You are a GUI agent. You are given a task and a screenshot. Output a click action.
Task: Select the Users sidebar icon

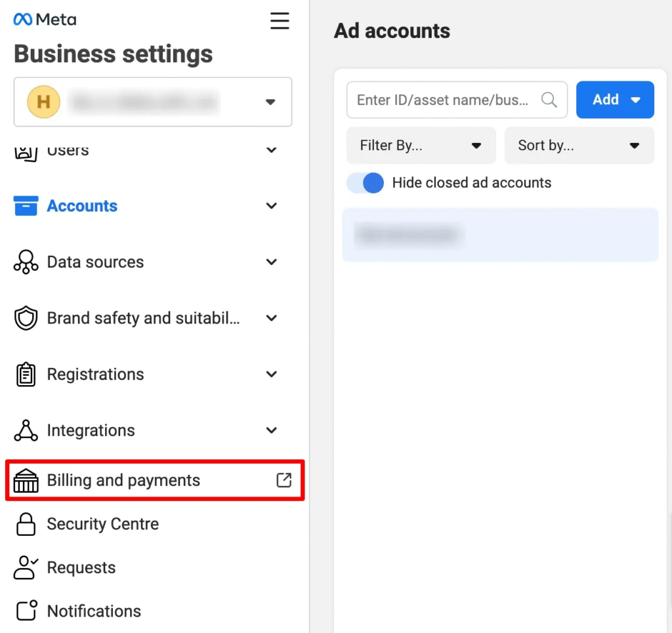26,150
